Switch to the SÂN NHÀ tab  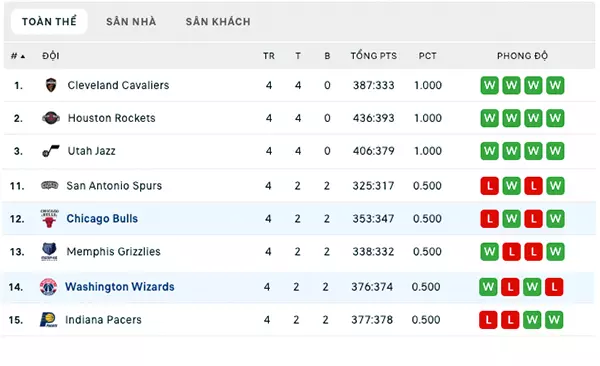[x=131, y=21]
